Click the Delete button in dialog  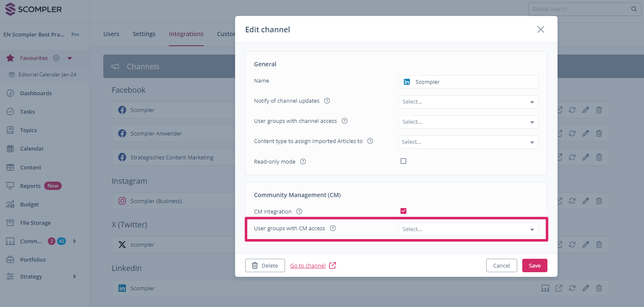tap(265, 265)
